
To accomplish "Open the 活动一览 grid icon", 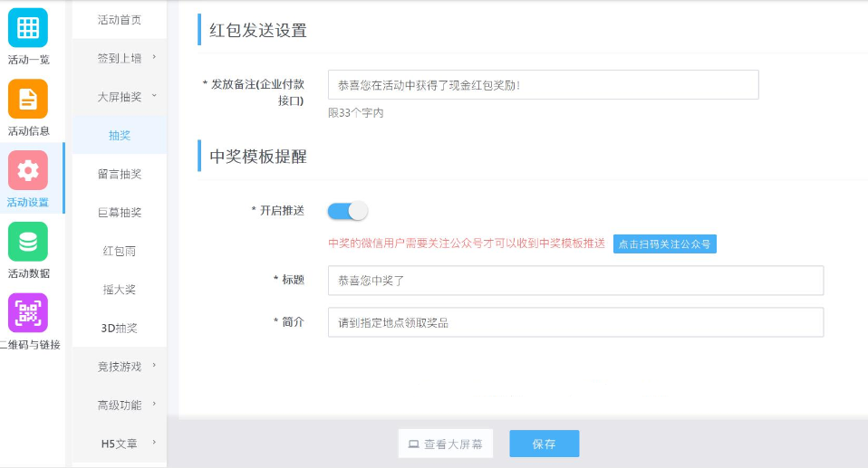I will coord(28,28).
